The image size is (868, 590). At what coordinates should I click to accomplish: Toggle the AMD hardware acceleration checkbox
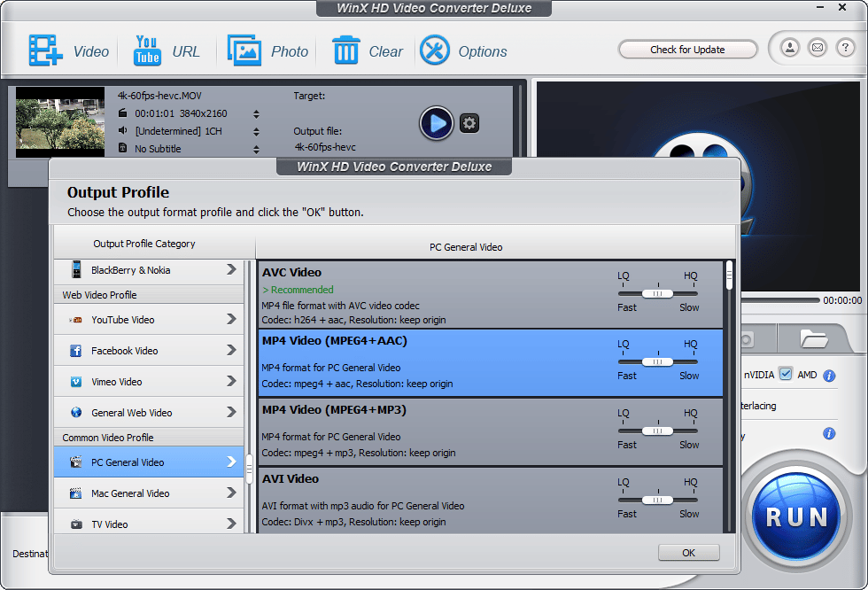click(786, 375)
